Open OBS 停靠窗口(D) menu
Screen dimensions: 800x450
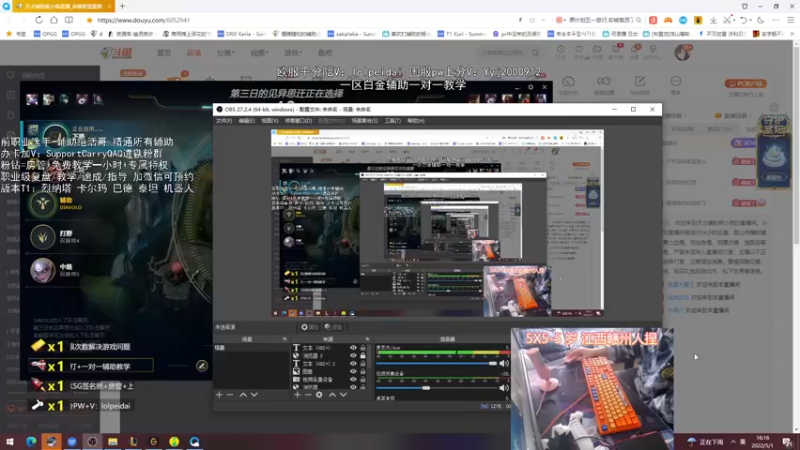[298, 121]
